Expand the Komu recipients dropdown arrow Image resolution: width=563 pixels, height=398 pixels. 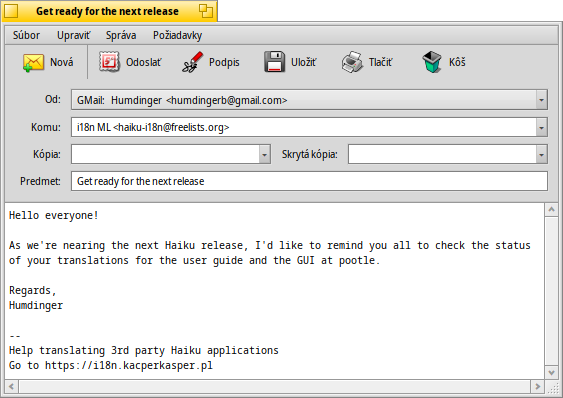click(541, 128)
